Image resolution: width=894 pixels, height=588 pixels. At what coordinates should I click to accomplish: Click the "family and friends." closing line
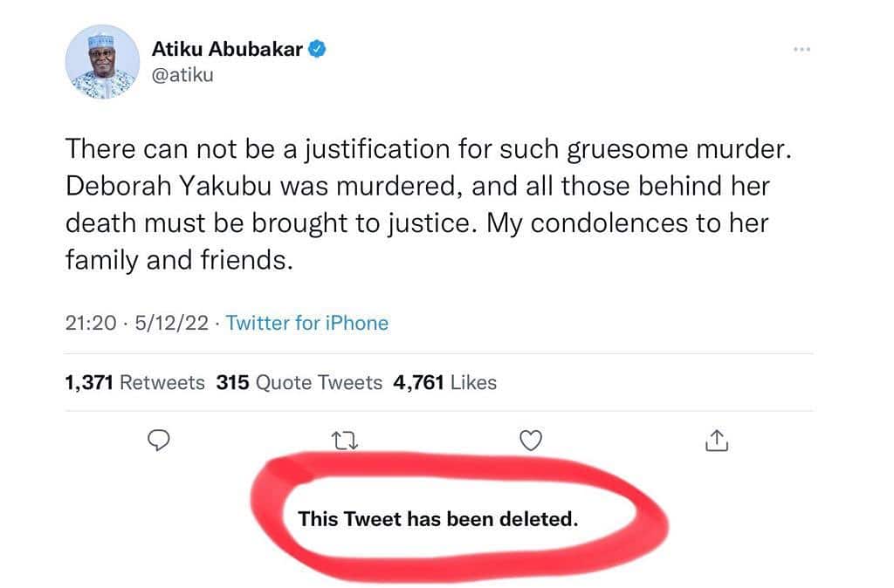[x=179, y=261]
